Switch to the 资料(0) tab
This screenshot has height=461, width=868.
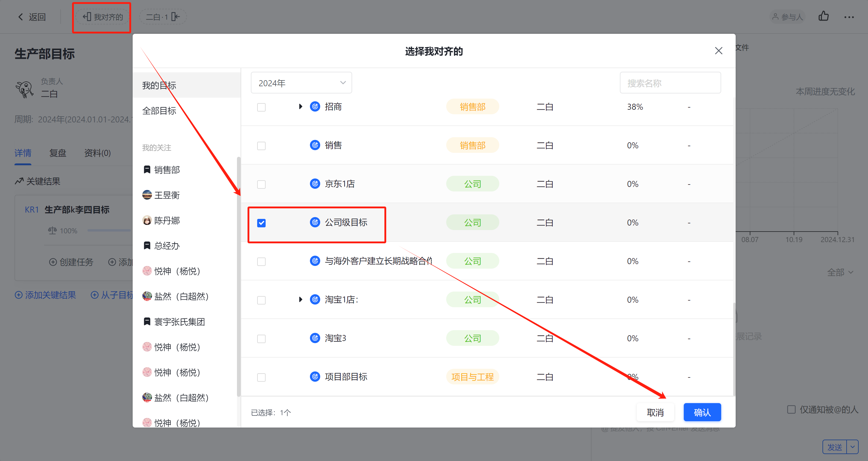coord(97,153)
